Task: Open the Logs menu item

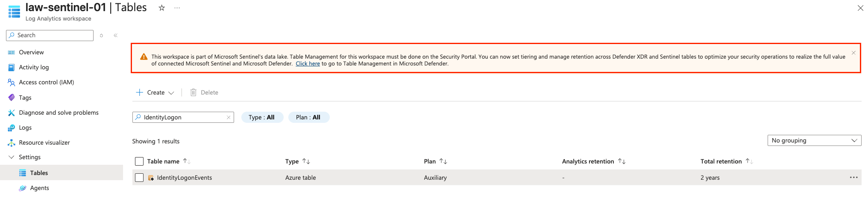Action: click(x=25, y=128)
